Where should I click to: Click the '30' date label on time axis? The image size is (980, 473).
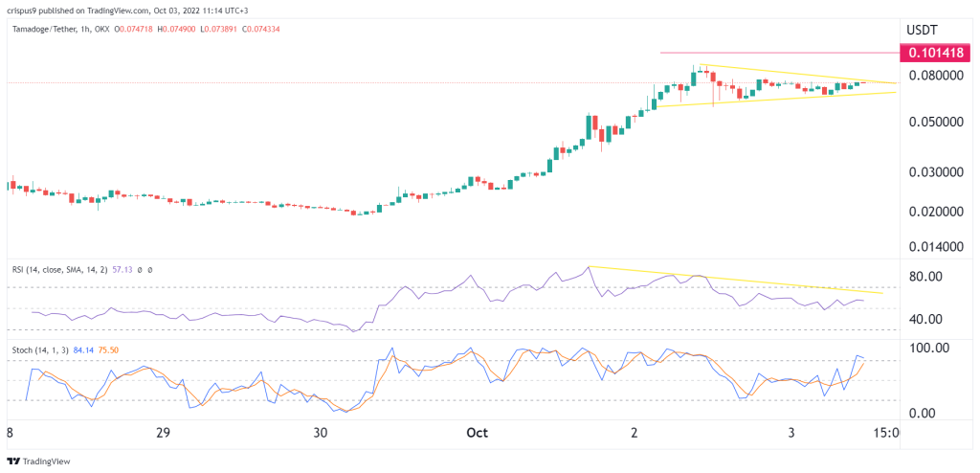[321, 433]
